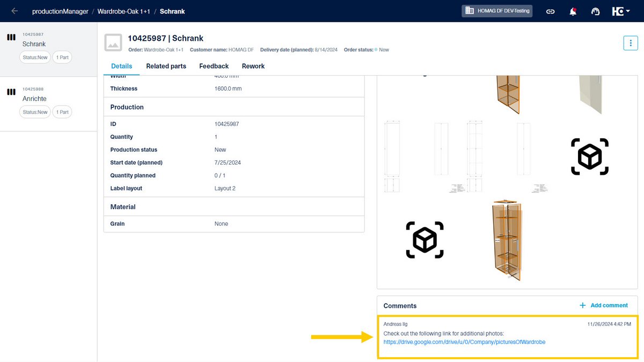Click the Add comment plus icon

[x=582, y=305]
